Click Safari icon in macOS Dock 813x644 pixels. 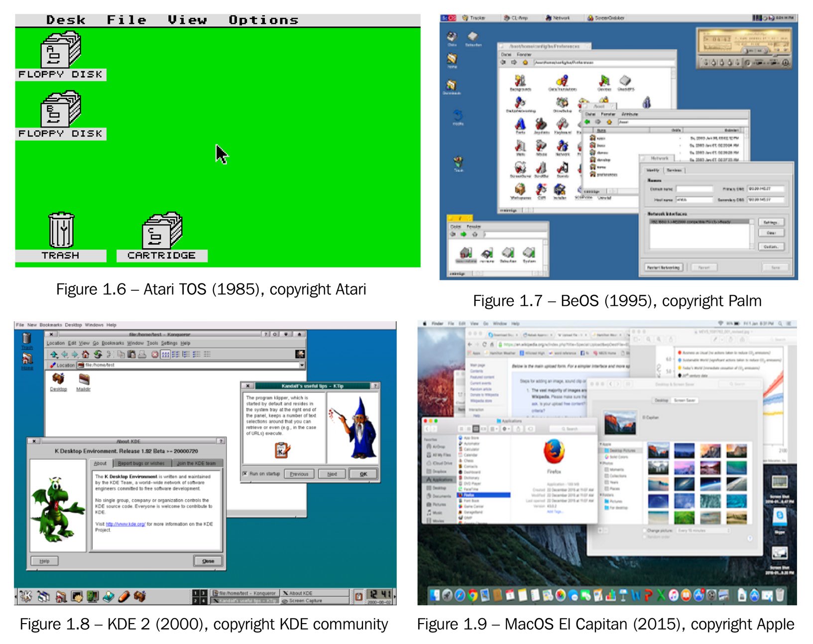click(x=460, y=595)
